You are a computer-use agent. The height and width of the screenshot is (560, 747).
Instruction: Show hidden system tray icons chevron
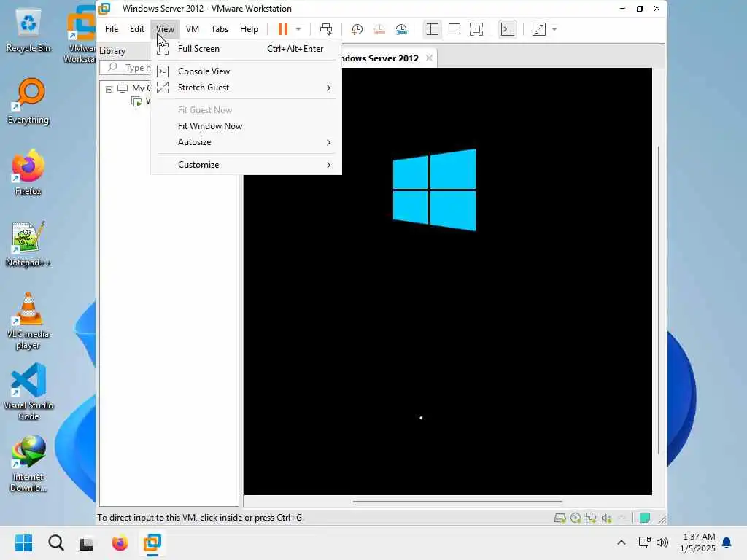pyautogui.click(x=622, y=542)
